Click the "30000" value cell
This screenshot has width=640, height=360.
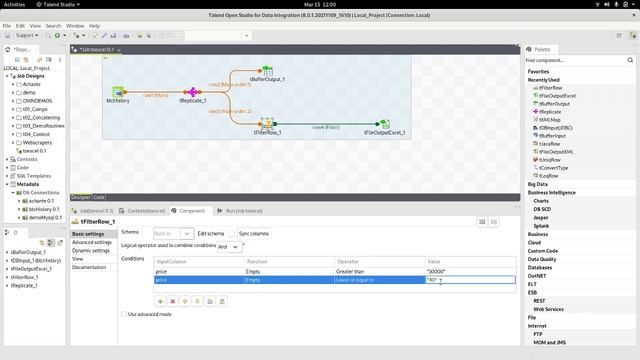[470, 271]
